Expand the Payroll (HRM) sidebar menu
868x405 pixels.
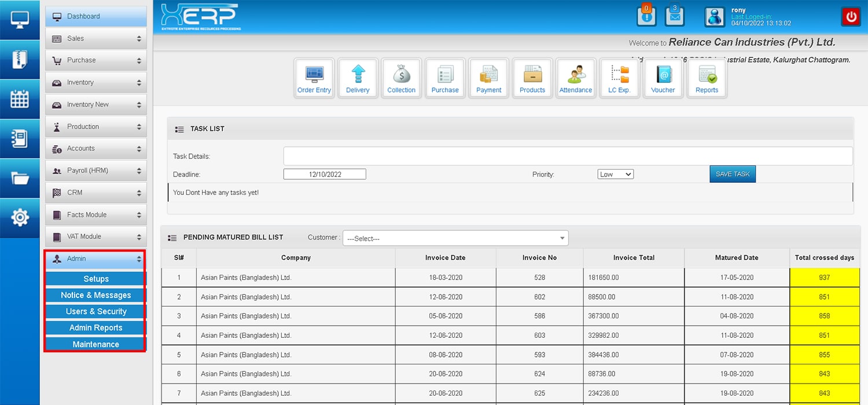(x=96, y=171)
